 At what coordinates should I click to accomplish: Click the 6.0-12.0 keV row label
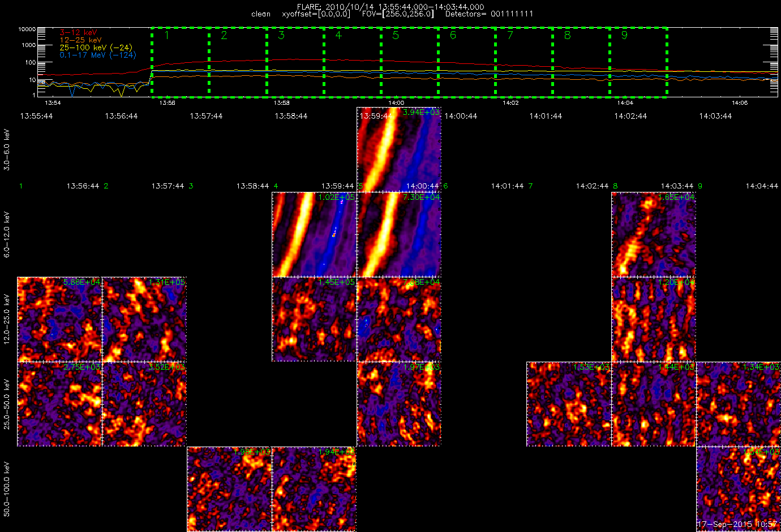(7, 234)
